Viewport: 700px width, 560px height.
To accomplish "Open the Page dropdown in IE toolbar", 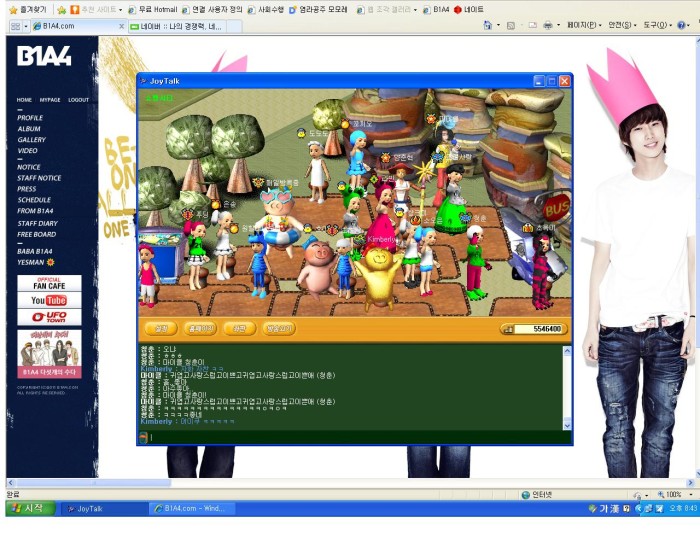I will tap(582, 25).
